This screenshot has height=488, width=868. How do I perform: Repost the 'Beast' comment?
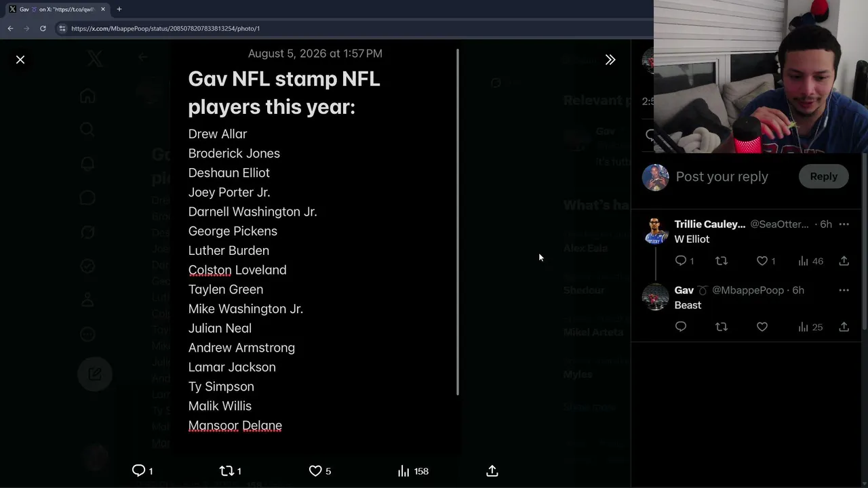[x=722, y=327]
